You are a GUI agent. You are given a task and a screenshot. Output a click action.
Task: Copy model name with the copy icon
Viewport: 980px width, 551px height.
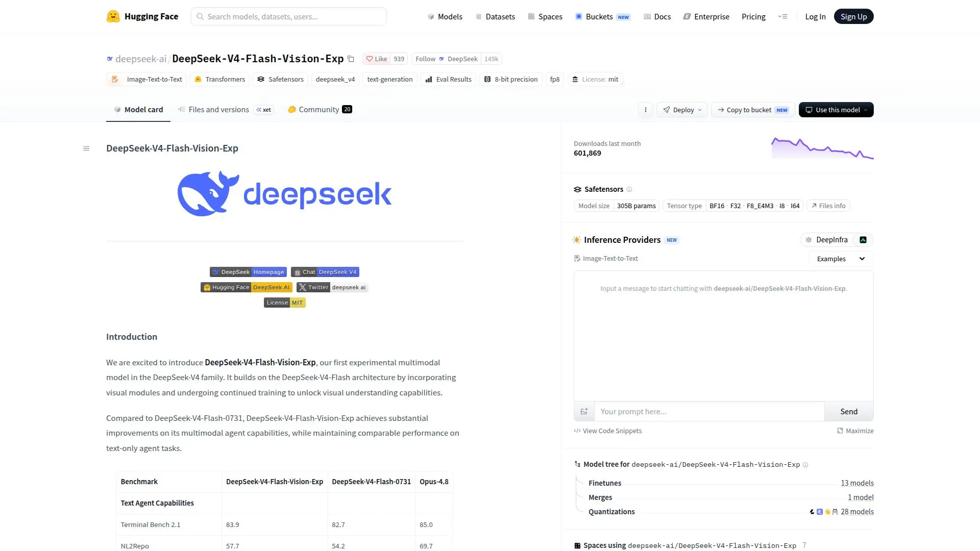pyautogui.click(x=351, y=59)
